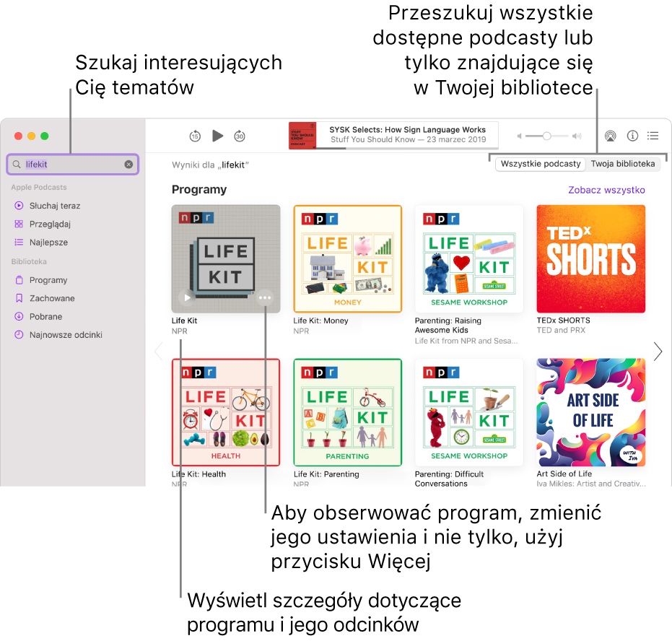Skip forward 30 seconds

240,136
